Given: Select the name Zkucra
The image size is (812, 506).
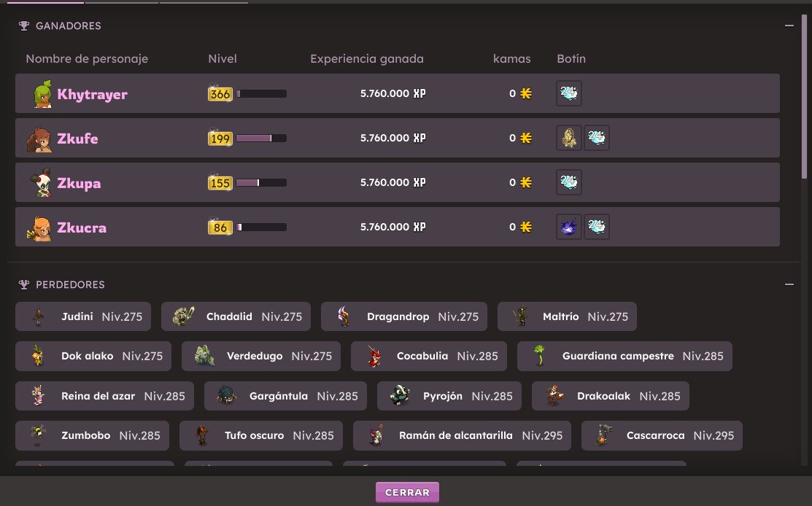Looking at the screenshot, I should pyautogui.click(x=82, y=227).
